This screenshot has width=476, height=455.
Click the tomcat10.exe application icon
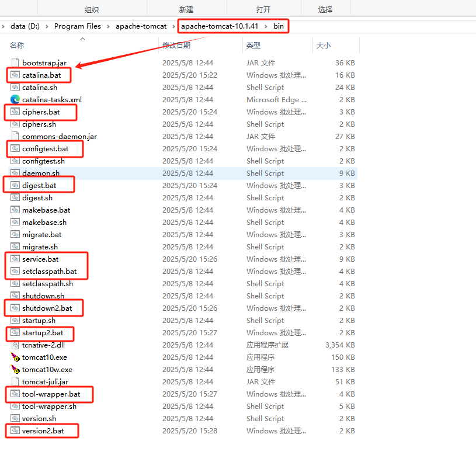(x=15, y=357)
